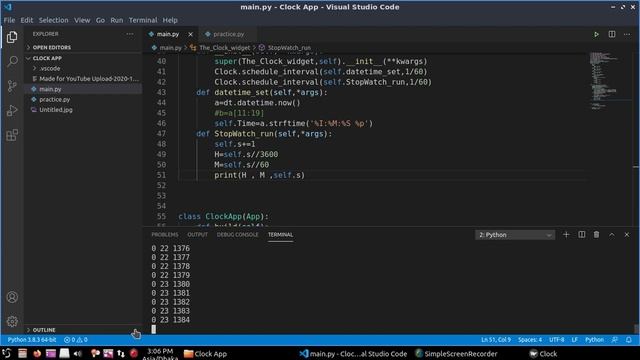Viewport: 640px width, 360px height.
Task: Open errors and warnings count in status bar
Action: coord(76,340)
